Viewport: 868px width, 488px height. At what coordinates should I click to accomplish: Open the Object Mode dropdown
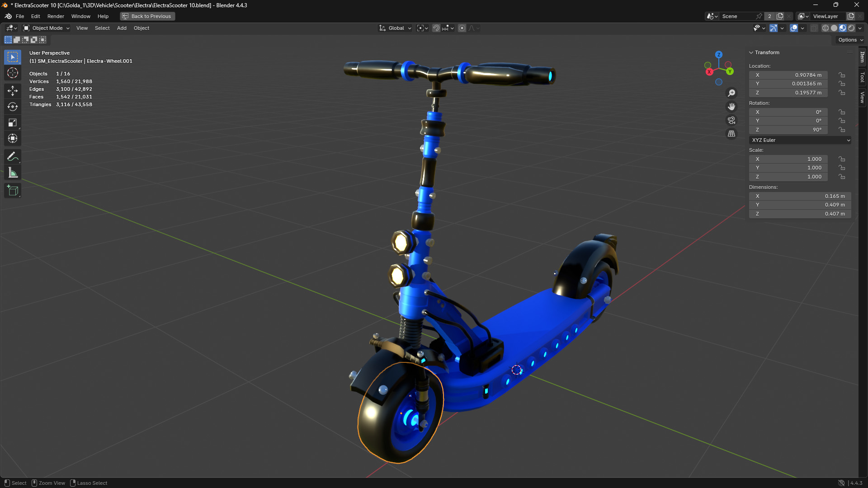click(x=46, y=28)
